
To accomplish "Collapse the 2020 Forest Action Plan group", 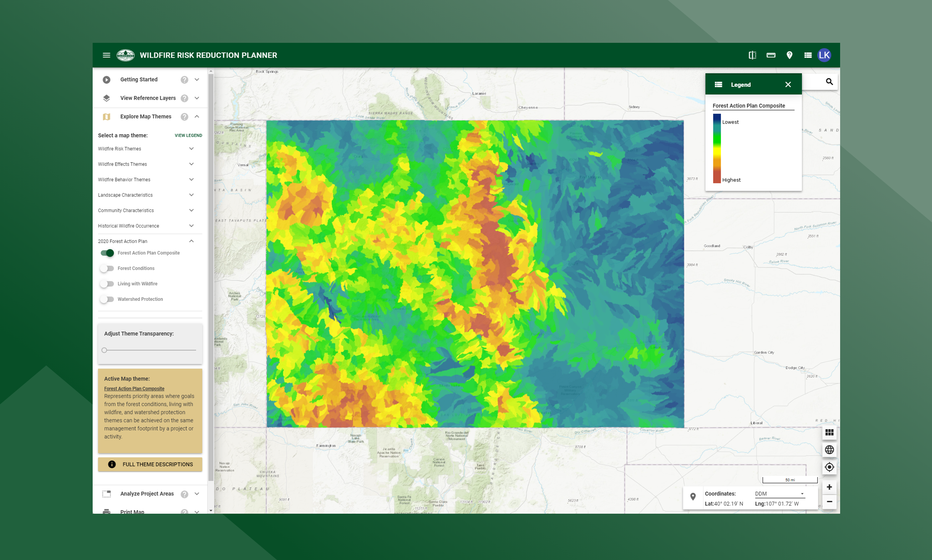I will tap(192, 241).
